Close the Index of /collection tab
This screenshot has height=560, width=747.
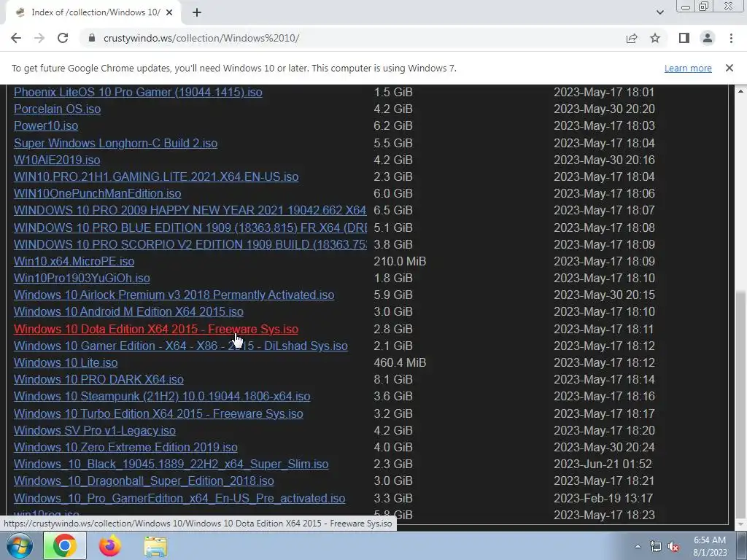click(169, 12)
